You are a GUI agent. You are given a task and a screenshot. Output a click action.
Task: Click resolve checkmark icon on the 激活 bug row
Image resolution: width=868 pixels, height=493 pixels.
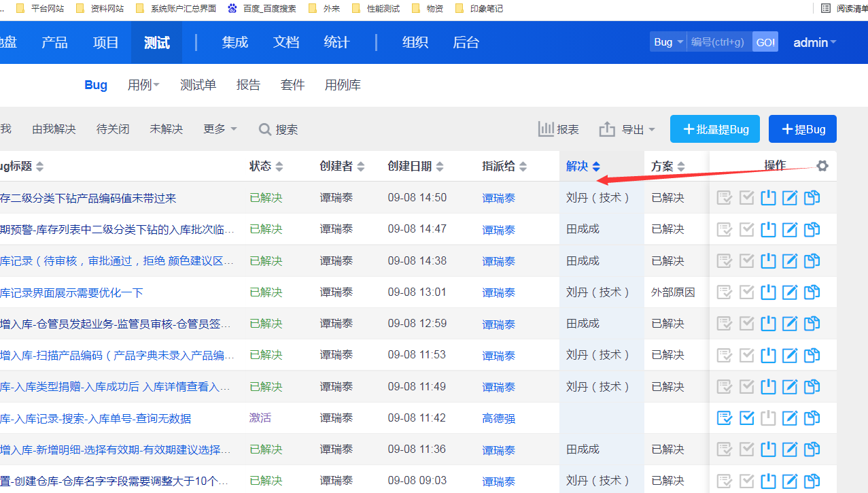click(x=746, y=418)
